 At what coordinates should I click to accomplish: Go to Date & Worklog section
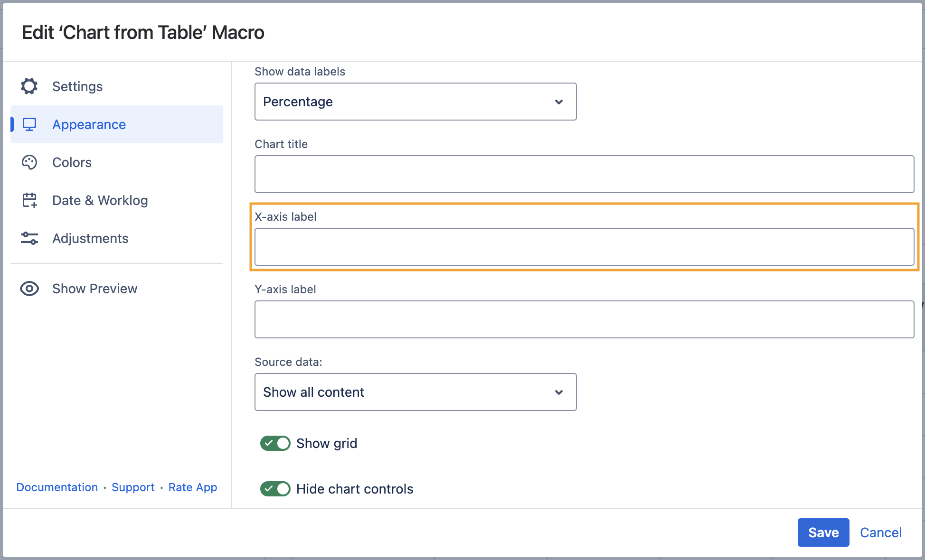click(x=100, y=200)
